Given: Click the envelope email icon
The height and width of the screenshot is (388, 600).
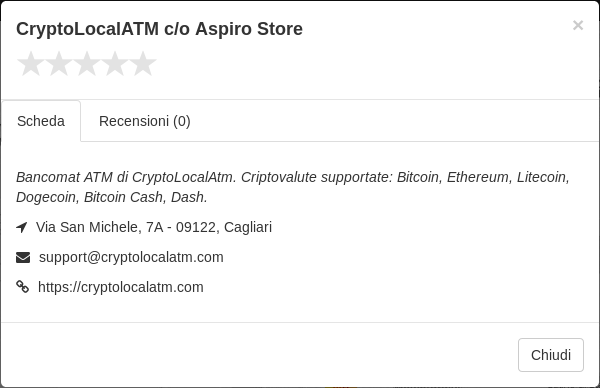Looking at the screenshot, I should coord(23,258).
